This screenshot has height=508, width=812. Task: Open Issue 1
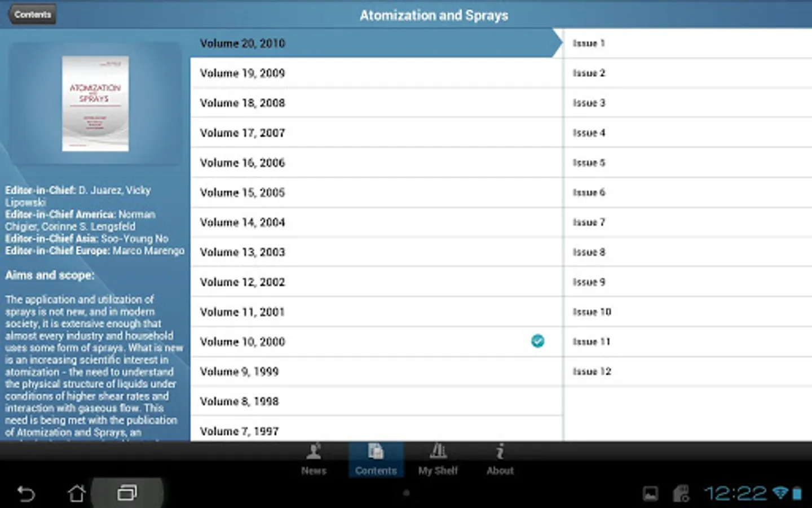[x=688, y=43]
